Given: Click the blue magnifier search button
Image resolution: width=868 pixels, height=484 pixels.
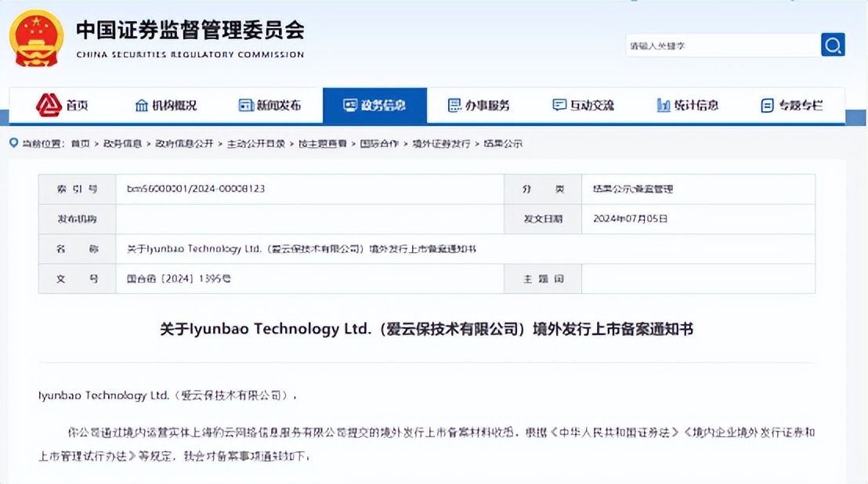Looking at the screenshot, I should (833, 45).
